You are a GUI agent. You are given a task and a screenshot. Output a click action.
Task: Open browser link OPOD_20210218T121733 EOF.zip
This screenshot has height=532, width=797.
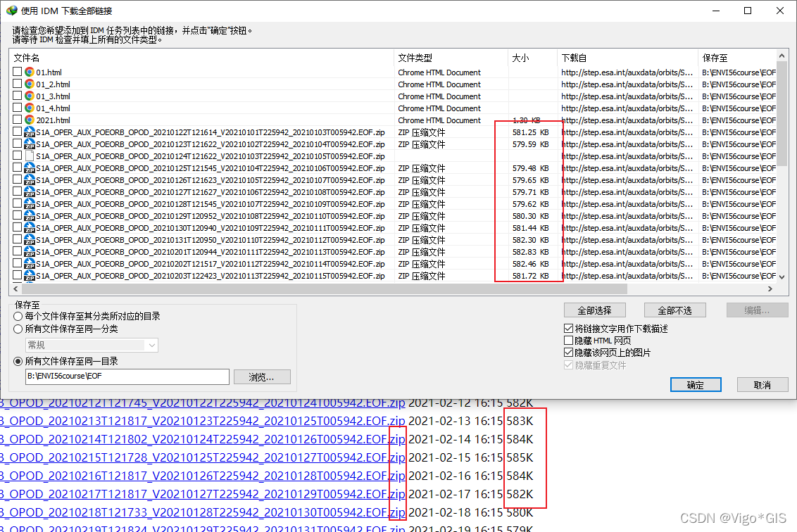coord(202,512)
